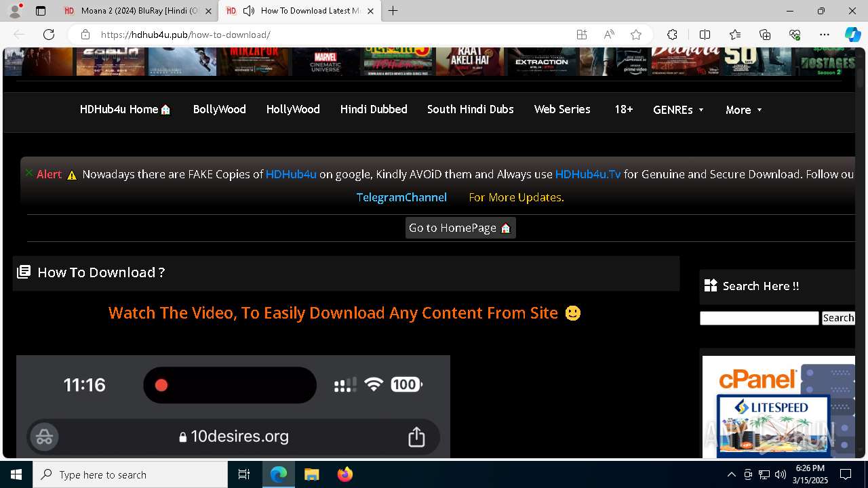Open the HDHub4u.Tv link
This screenshot has width=868, height=488.
point(588,174)
